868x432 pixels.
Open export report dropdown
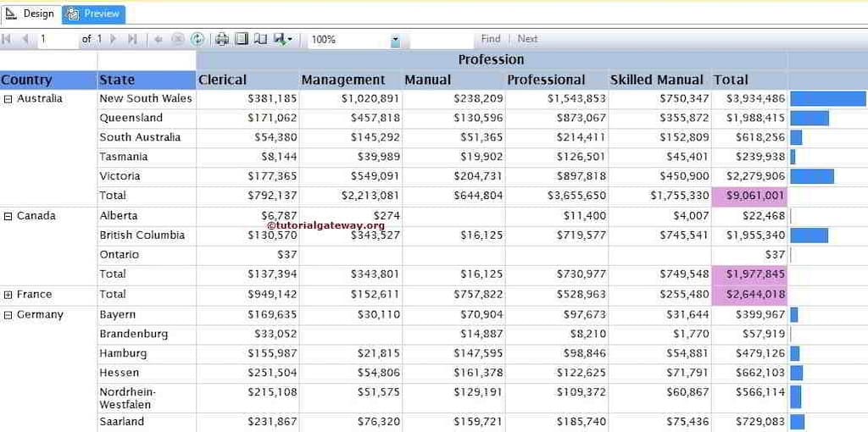(x=283, y=39)
